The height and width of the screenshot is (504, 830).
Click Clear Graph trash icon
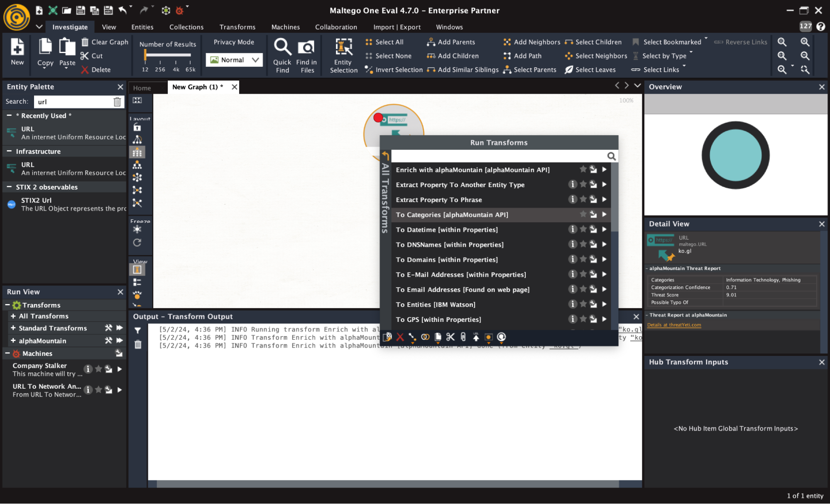click(85, 42)
